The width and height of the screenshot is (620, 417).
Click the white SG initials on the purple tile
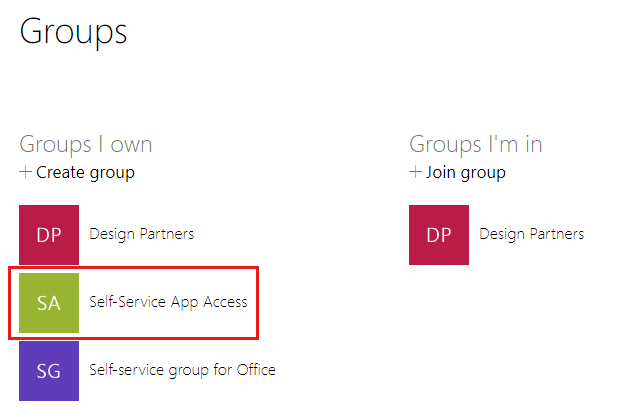pos(49,371)
